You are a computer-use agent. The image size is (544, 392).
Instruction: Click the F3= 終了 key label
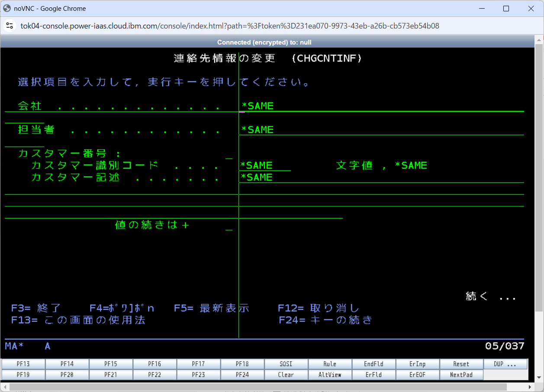point(36,308)
